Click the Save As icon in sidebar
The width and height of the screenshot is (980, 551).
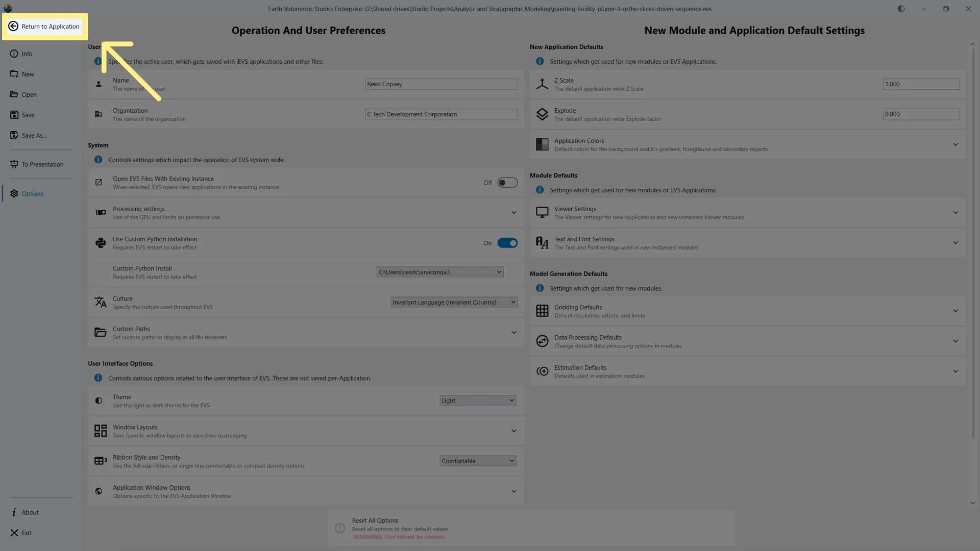click(x=14, y=135)
